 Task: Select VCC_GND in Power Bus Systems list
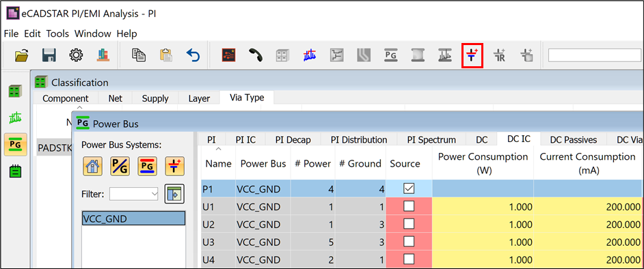pyautogui.click(x=133, y=218)
